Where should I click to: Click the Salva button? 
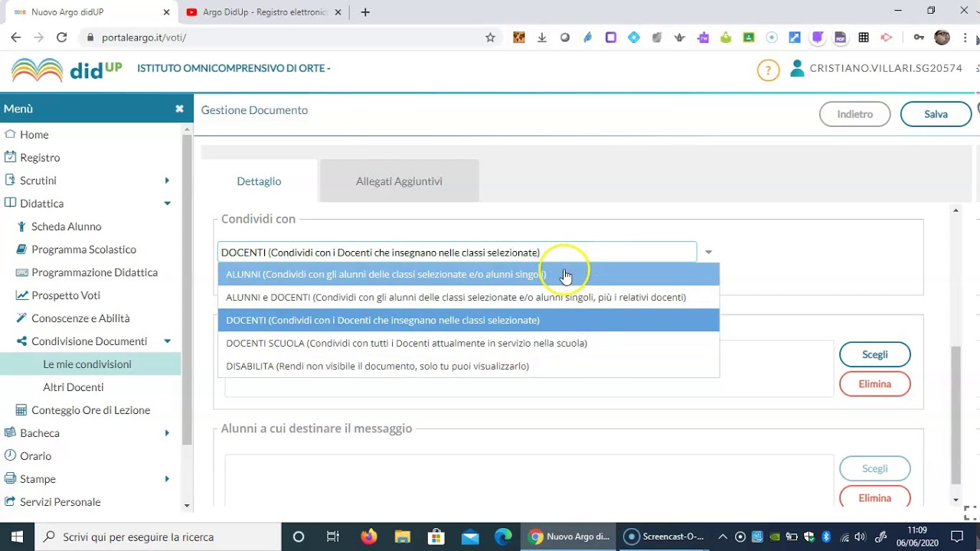coord(936,114)
